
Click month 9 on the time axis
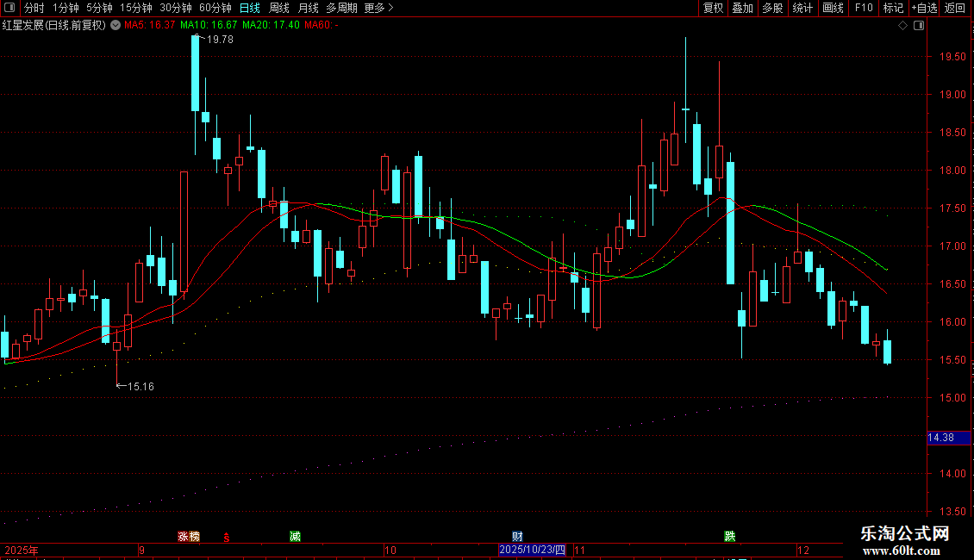[141, 550]
